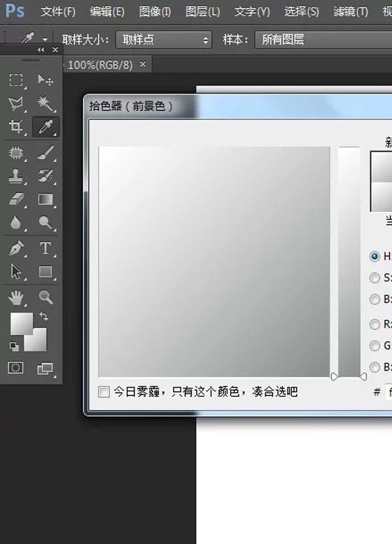392x544 pixels.
Task: Open the 选择(S) menu
Action: coord(302,12)
